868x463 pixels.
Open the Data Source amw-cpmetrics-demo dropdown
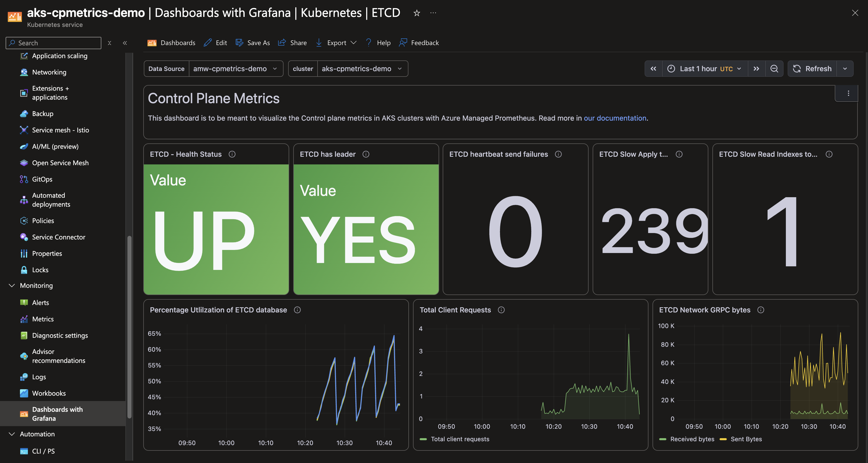(235, 69)
